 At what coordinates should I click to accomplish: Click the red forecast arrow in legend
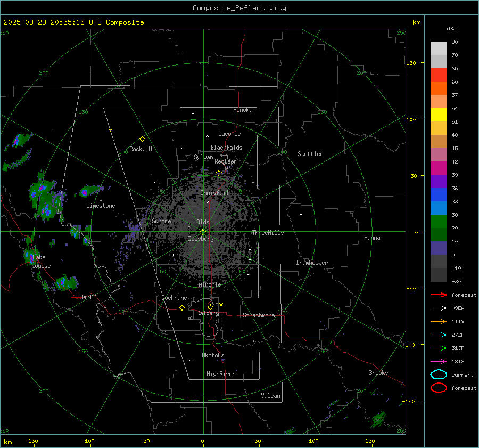coord(439,295)
